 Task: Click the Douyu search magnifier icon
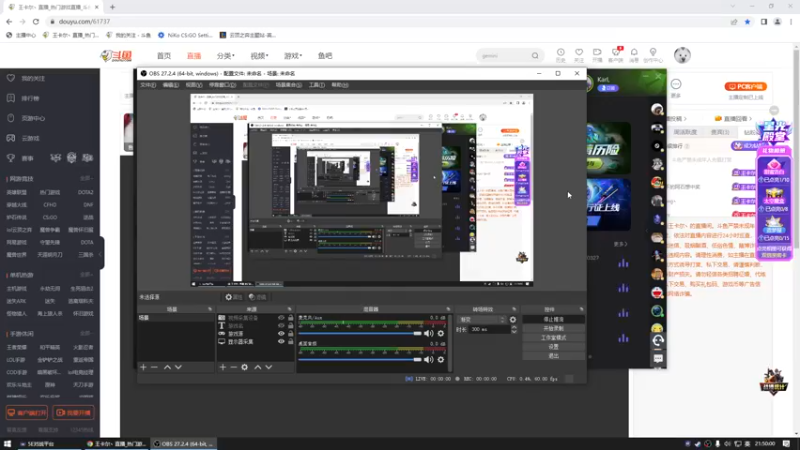click(535, 56)
